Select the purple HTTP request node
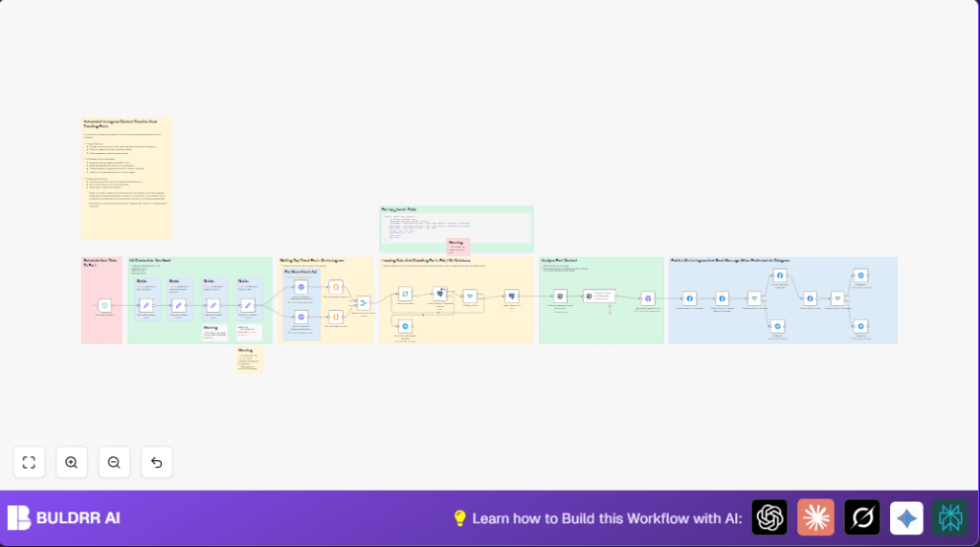980x547 pixels. pos(648,299)
